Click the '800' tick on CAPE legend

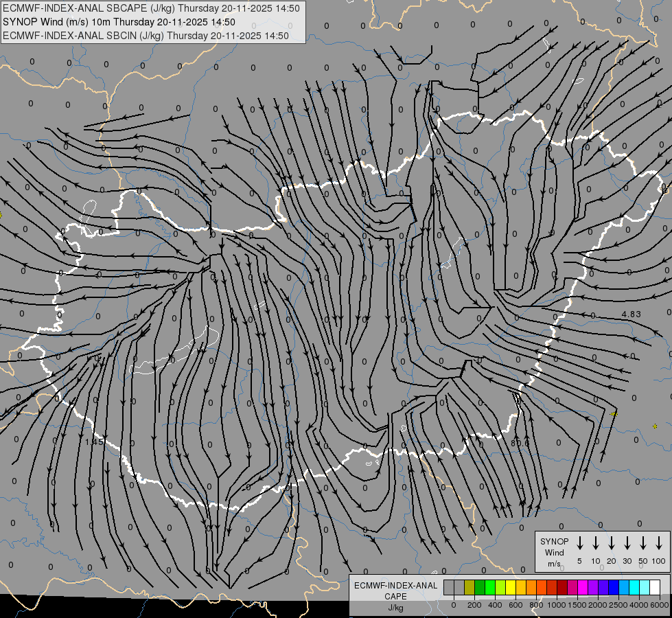click(x=536, y=605)
